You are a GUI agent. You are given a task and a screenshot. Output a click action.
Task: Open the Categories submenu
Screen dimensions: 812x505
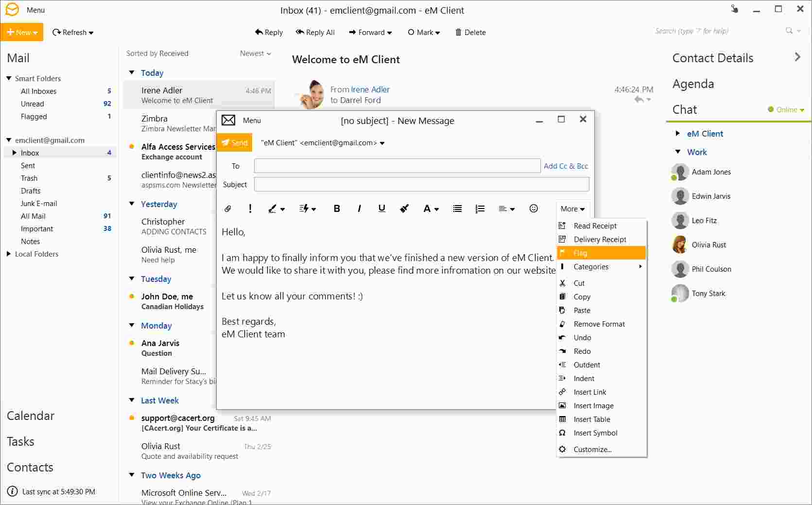coord(602,266)
